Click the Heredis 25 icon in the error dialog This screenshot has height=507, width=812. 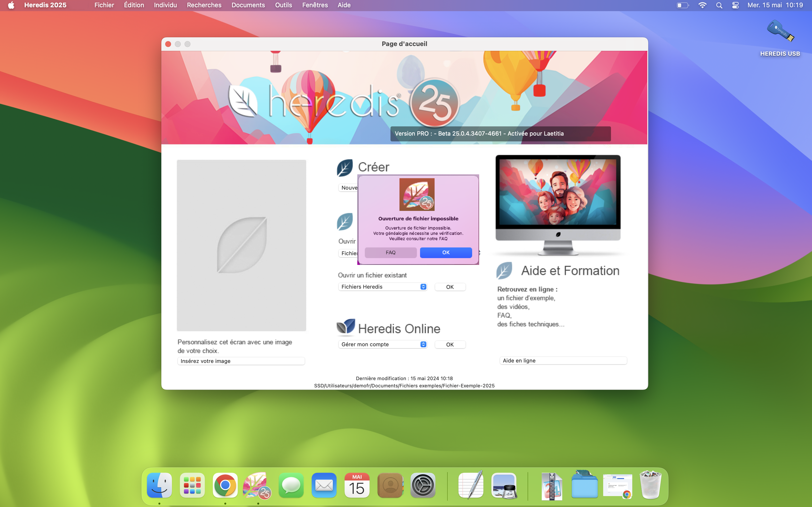coord(418,194)
